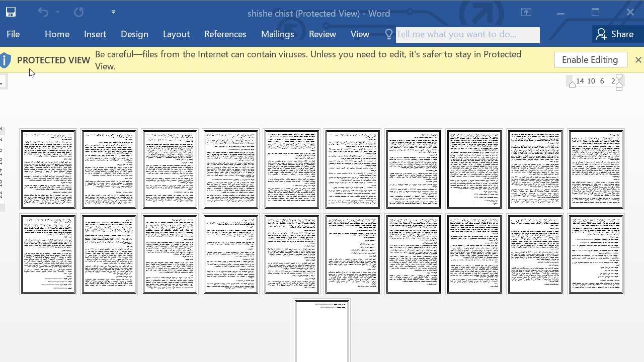This screenshot has height=362, width=644.
Task: Click the last page thumbnail in the second row
Action: click(x=596, y=254)
